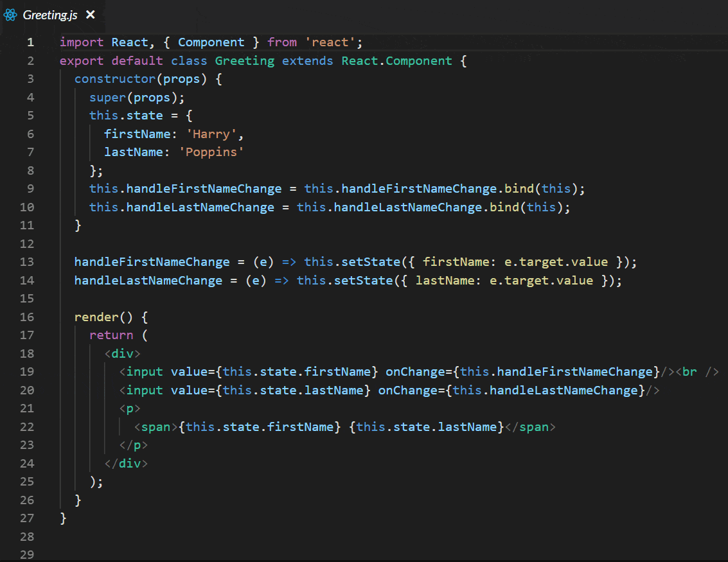The image size is (728, 562).
Task: Click handleLastNameChange on line 14
Action: click(147, 280)
